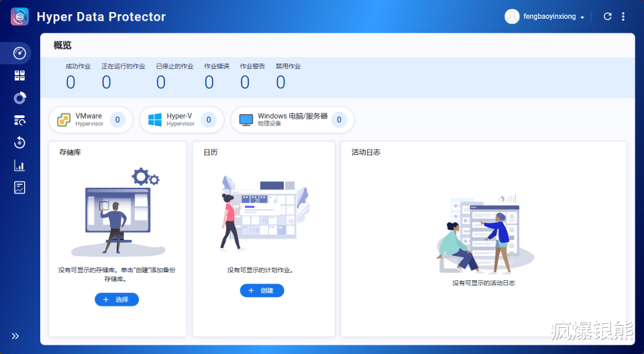Refresh the page with reload icon
The image size is (644, 354).
coord(608,17)
